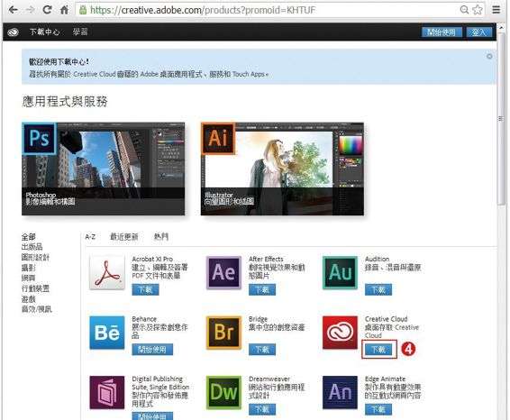This screenshot has height=420, width=510.
Task: Click the zoom magnifier in address bar
Action: click(x=464, y=10)
